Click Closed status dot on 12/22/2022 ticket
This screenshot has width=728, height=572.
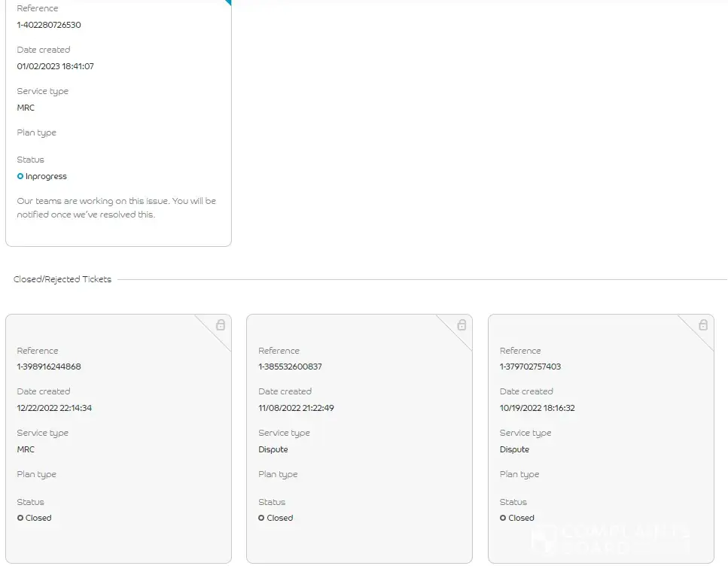20,518
